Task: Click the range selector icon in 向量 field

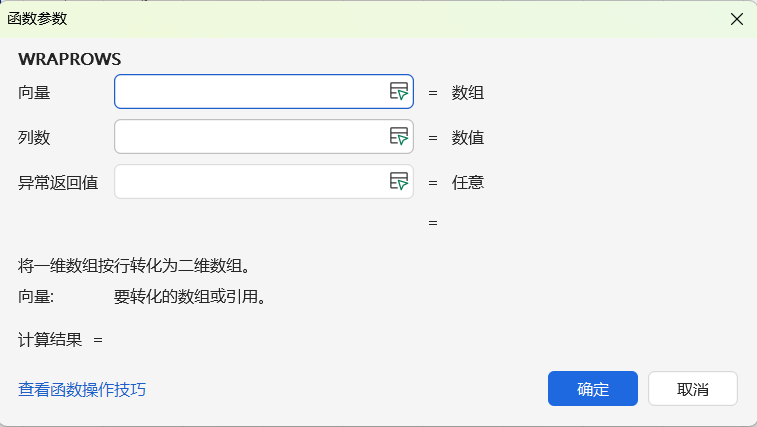Action: 399,92
